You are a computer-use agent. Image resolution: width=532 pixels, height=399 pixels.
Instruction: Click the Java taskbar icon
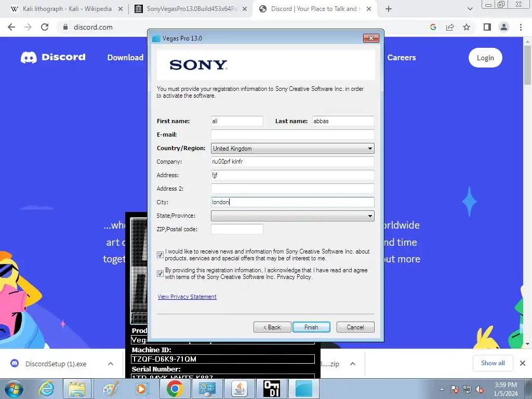tap(240, 389)
